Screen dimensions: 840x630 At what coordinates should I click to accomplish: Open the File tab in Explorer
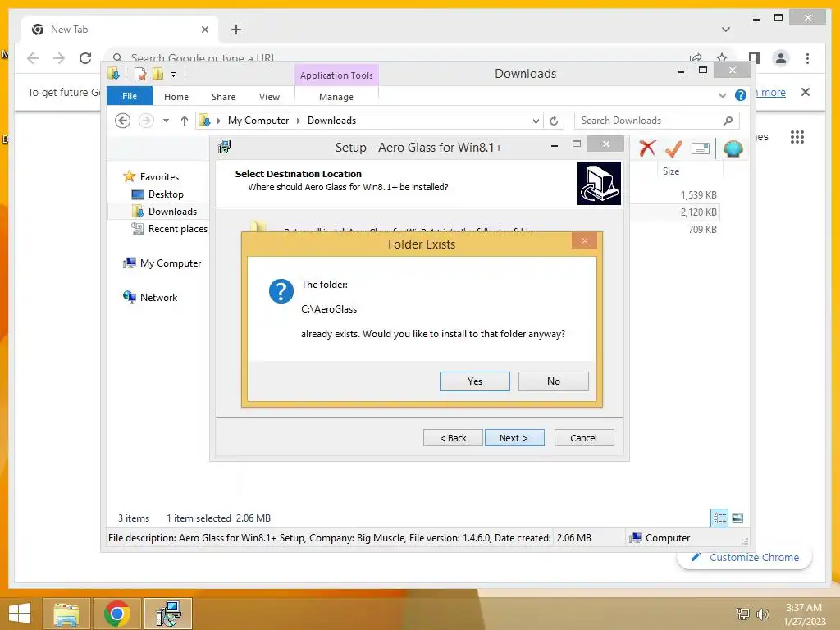[x=130, y=96]
